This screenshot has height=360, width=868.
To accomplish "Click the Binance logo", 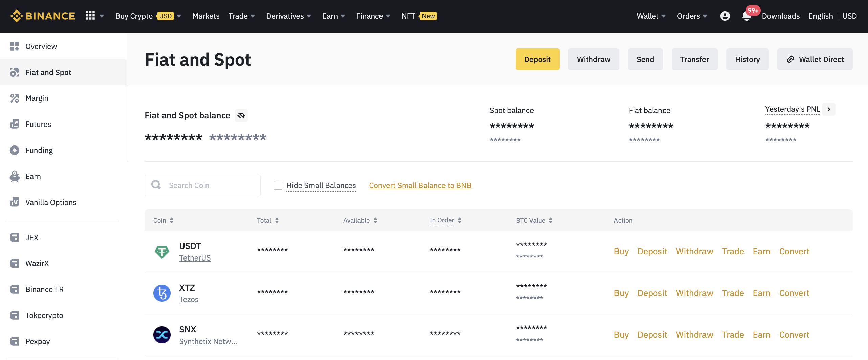I will pyautogui.click(x=43, y=16).
